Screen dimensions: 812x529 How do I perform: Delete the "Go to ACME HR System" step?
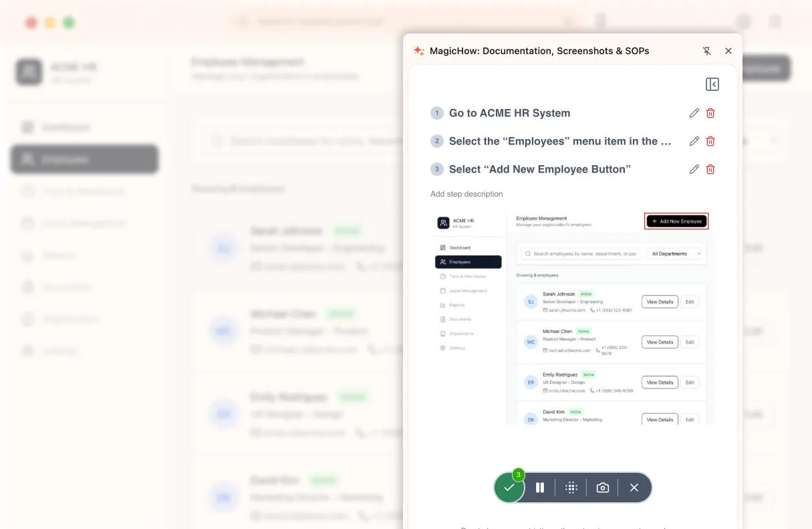[x=710, y=113]
